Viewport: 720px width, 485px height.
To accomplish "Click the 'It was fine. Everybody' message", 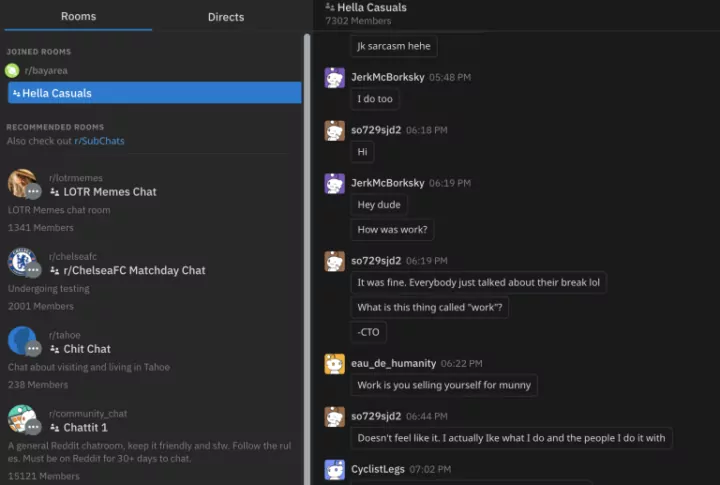I will (x=478, y=282).
